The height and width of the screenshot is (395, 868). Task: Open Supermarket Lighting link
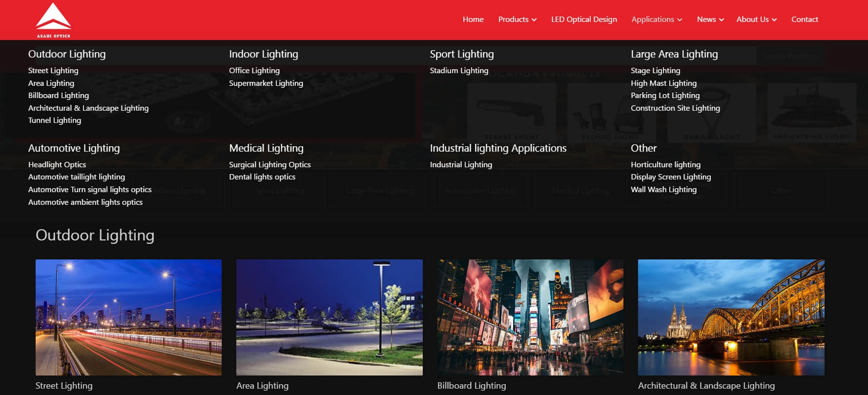266,83
